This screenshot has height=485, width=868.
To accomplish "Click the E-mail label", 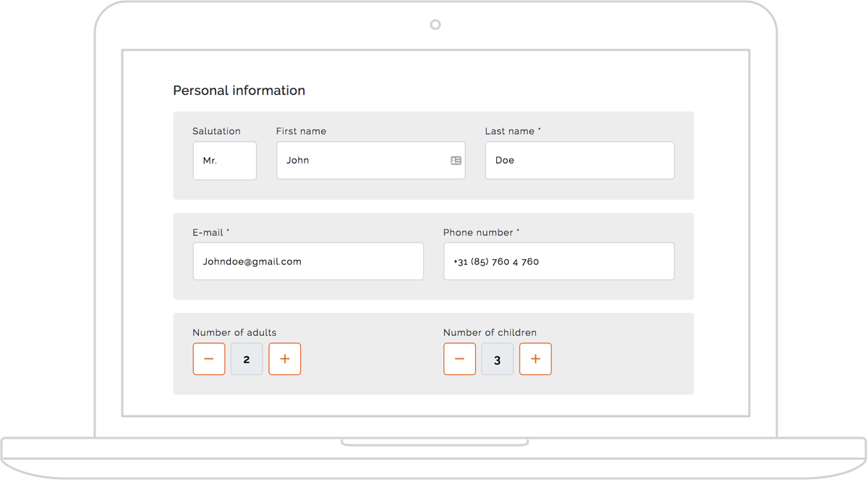I will pos(210,232).
